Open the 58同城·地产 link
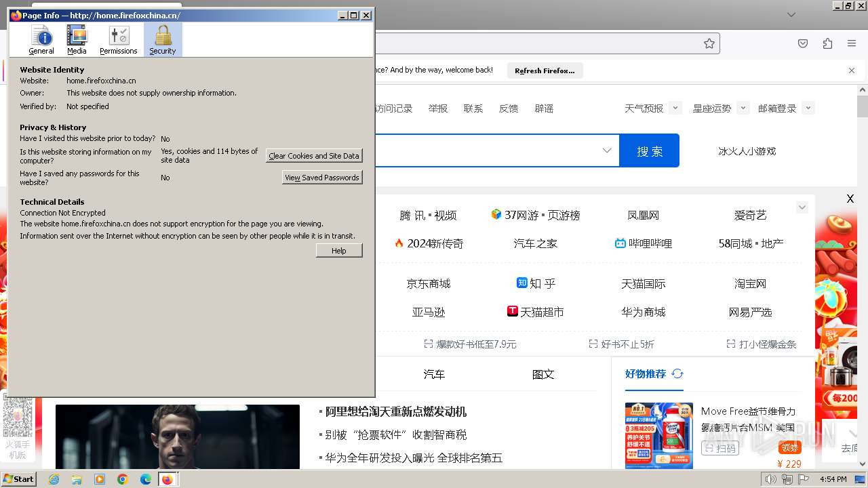868x488 pixels. [x=751, y=243]
